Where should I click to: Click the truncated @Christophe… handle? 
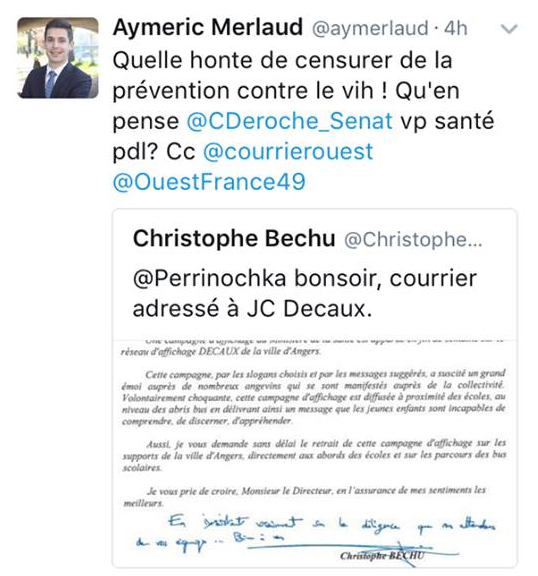(413, 240)
